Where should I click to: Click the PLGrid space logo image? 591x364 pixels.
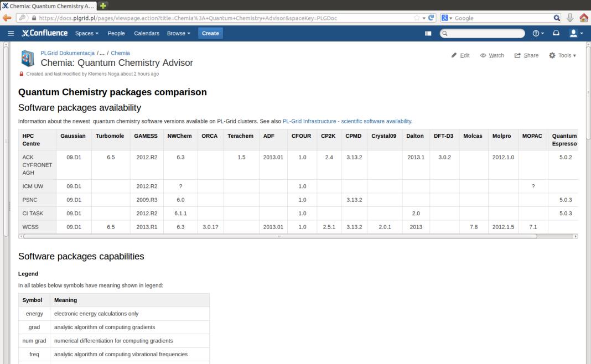coord(28,59)
